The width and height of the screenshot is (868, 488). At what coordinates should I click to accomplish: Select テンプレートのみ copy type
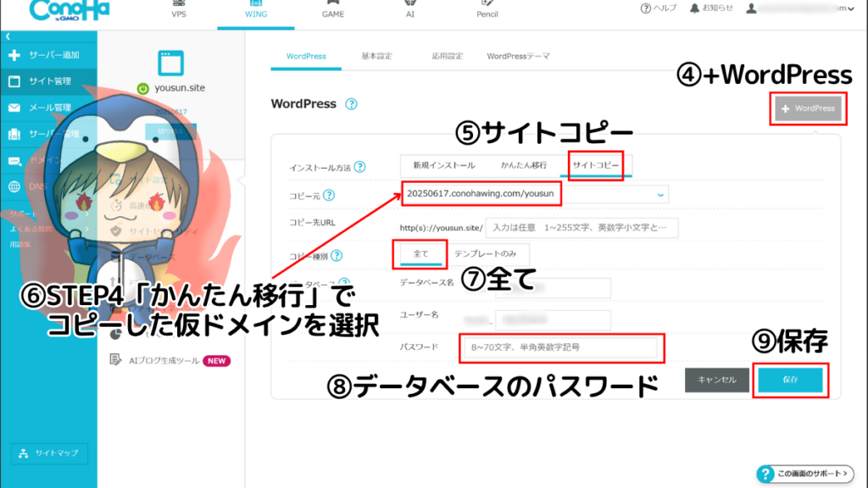coord(486,254)
